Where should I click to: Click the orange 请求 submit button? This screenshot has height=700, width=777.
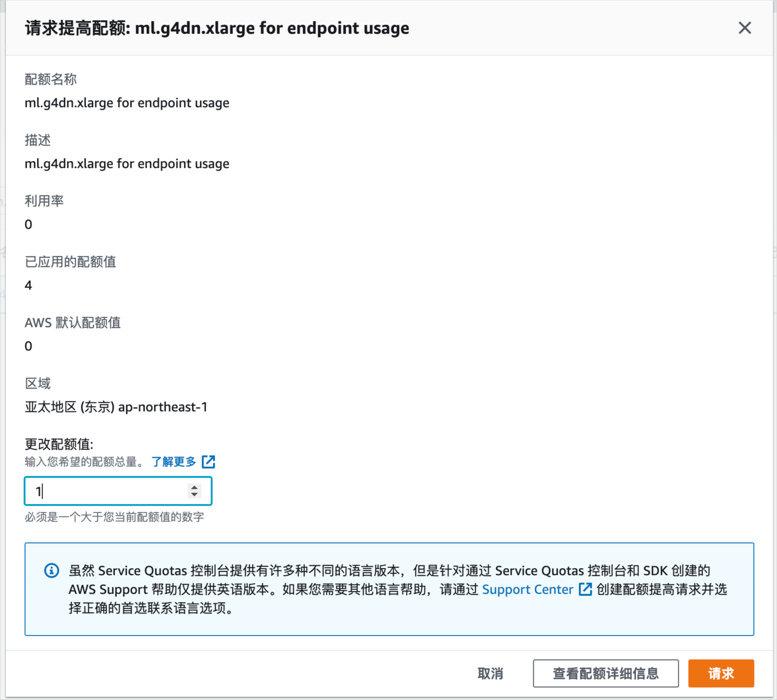coord(721,673)
